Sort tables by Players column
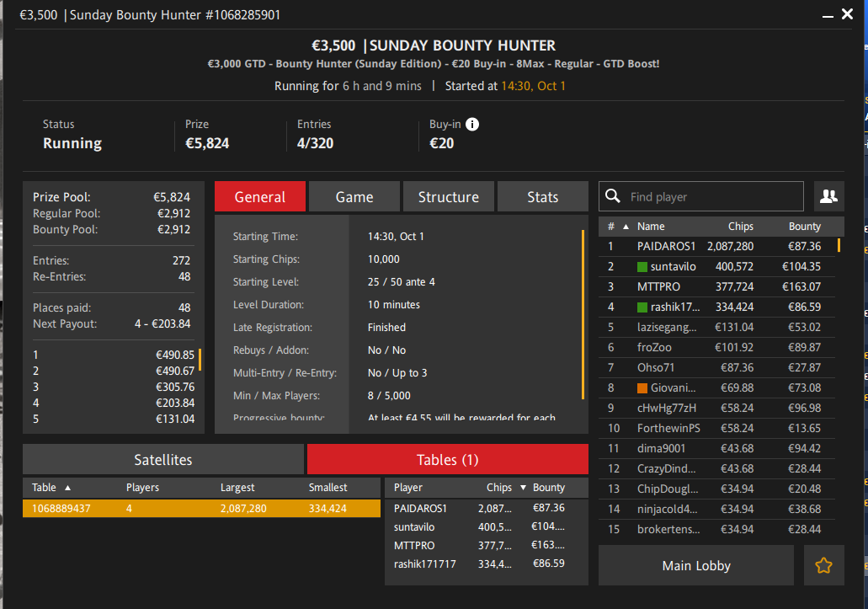 142,487
